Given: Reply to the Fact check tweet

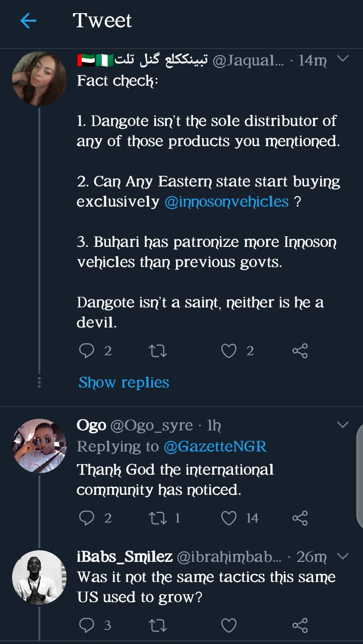Looking at the screenshot, I should [87, 351].
